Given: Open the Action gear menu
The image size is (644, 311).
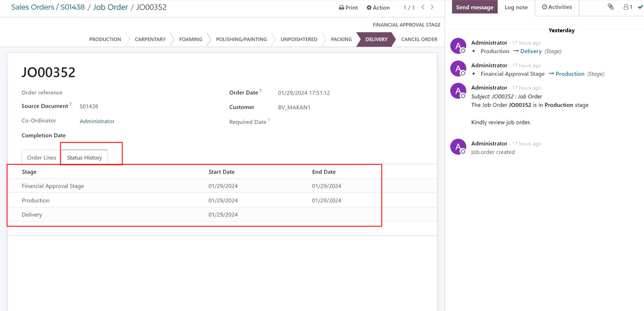Looking at the screenshot, I should pyautogui.click(x=378, y=8).
